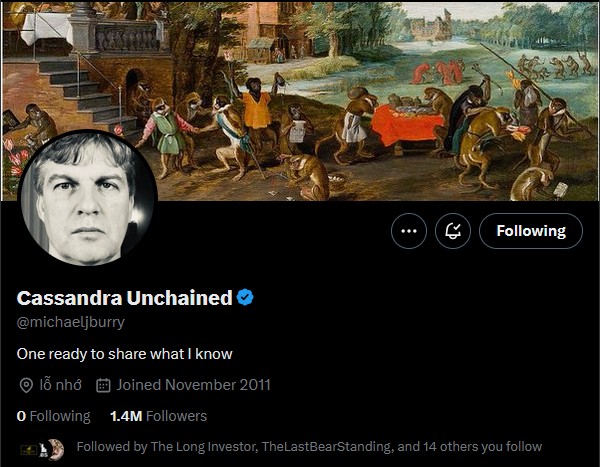Screen dimensions: 600x467
Task: Open the 0 Following list
Action: 54,416
